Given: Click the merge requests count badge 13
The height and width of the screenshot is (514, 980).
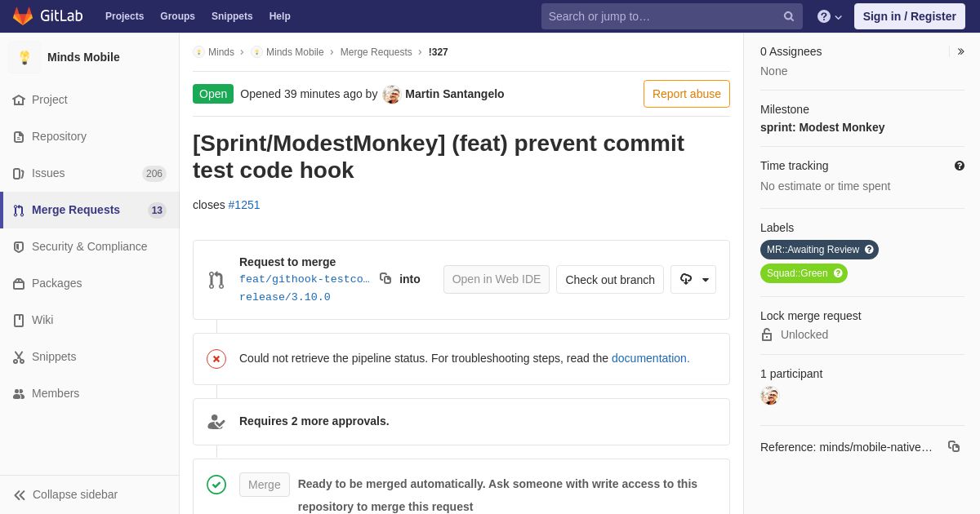Looking at the screenshot, I should pyautogui.click(x=157, y=210).
